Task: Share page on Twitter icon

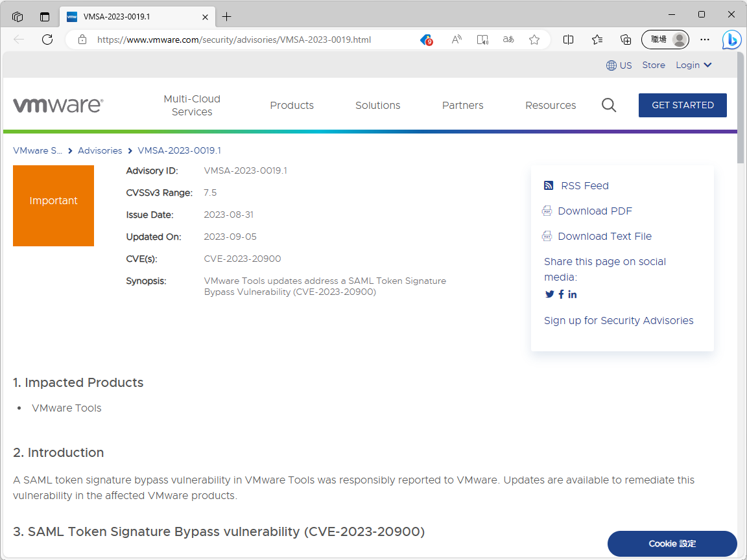Action: (549, 294)
